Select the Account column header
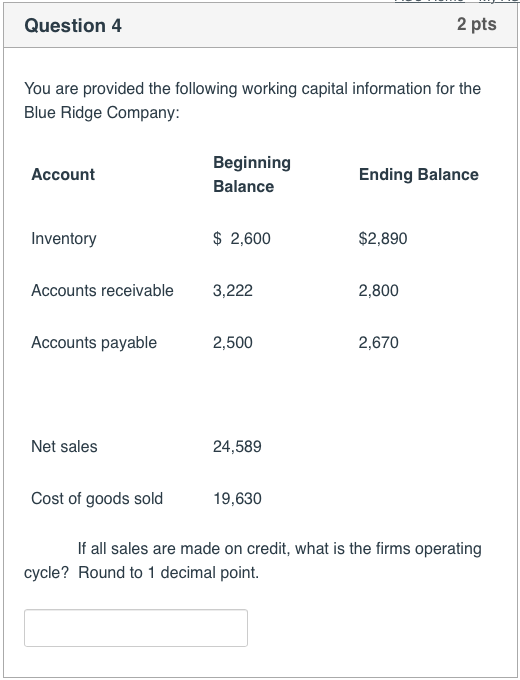 [x=63, y=174]
